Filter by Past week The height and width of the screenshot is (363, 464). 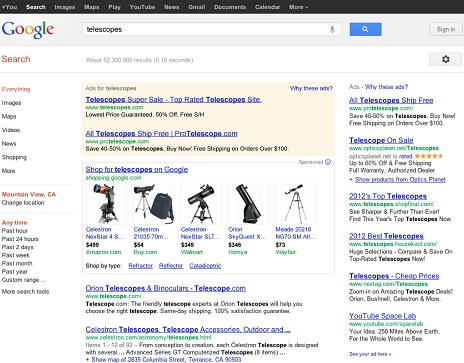15,255
